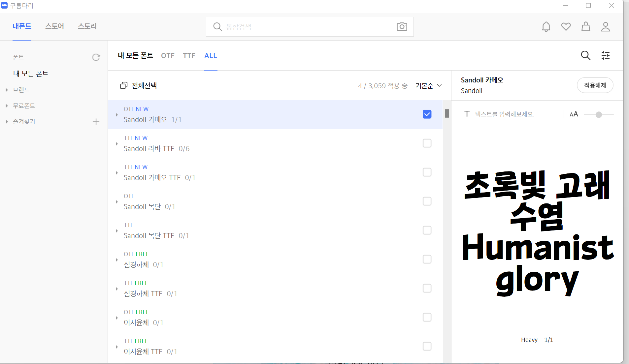Screen dimensions: 629x364
Task: Click Sandoll 카메오 font preview sample
Action: pos(537,233)
